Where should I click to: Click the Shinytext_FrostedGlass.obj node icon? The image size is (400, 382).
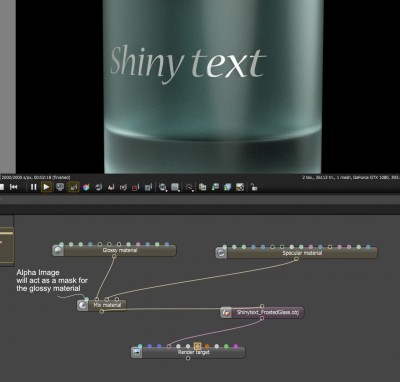226,312
